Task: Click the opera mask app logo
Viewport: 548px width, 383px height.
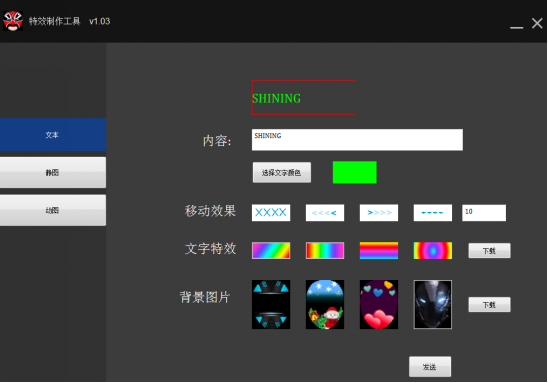Action: [13, 21]
